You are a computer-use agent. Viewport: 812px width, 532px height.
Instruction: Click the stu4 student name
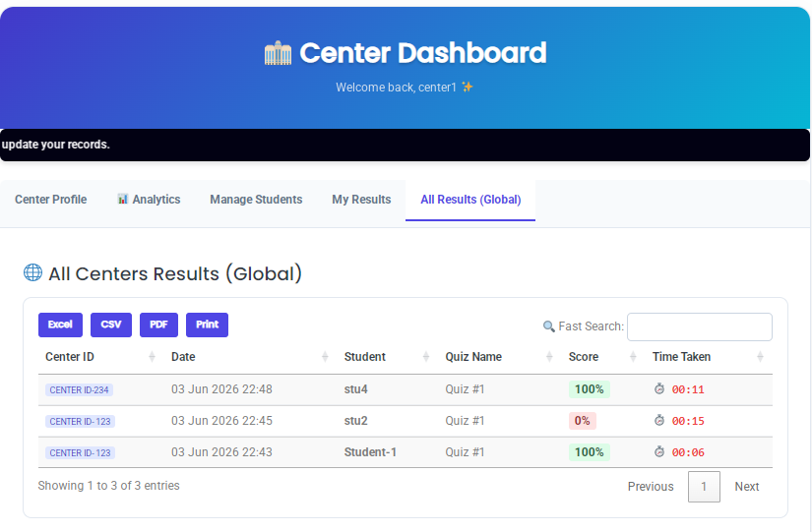pyautogui.click(x=355, y=389)
